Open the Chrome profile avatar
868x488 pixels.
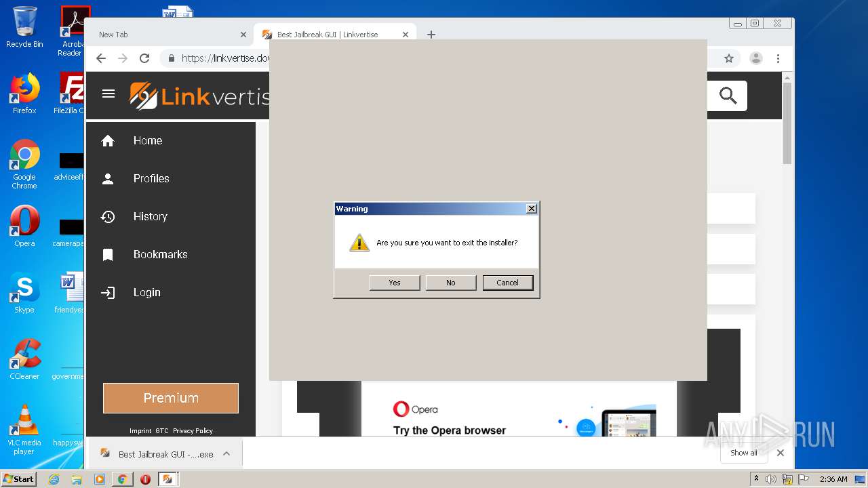click(x=756, y=58)
